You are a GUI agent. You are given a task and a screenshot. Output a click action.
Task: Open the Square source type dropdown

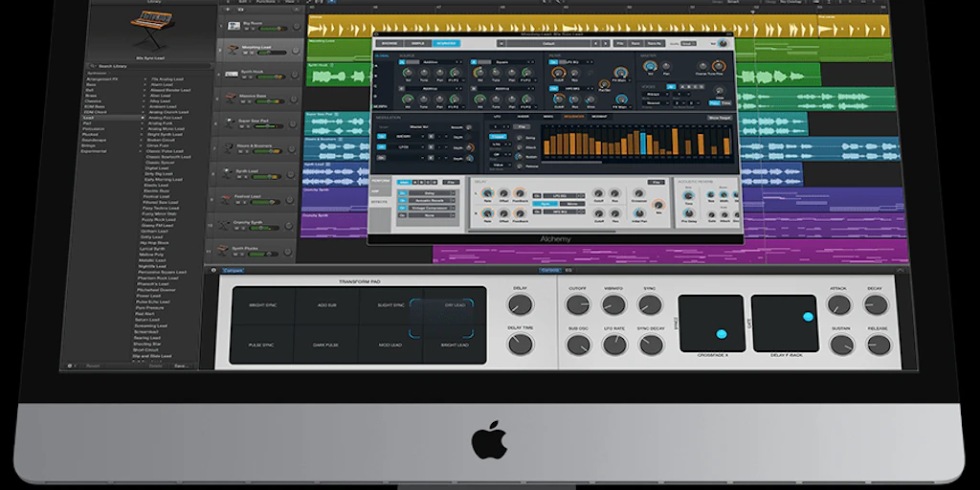[x=503, y=62]
